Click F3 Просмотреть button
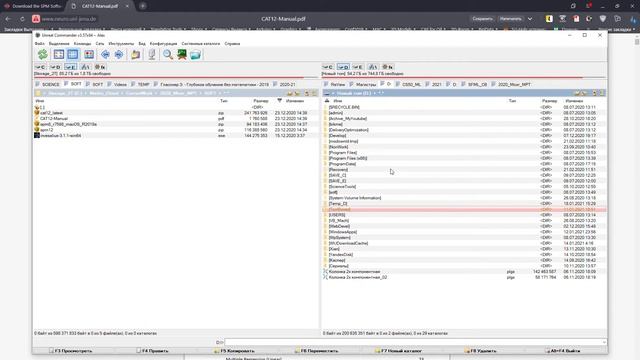The image size is (640, 360). pos(71,351)
